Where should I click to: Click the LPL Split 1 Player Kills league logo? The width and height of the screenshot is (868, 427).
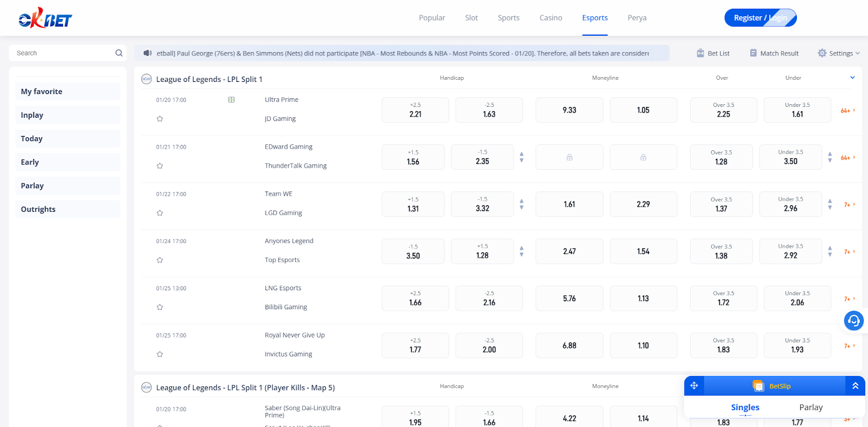(x=146, y=387)
